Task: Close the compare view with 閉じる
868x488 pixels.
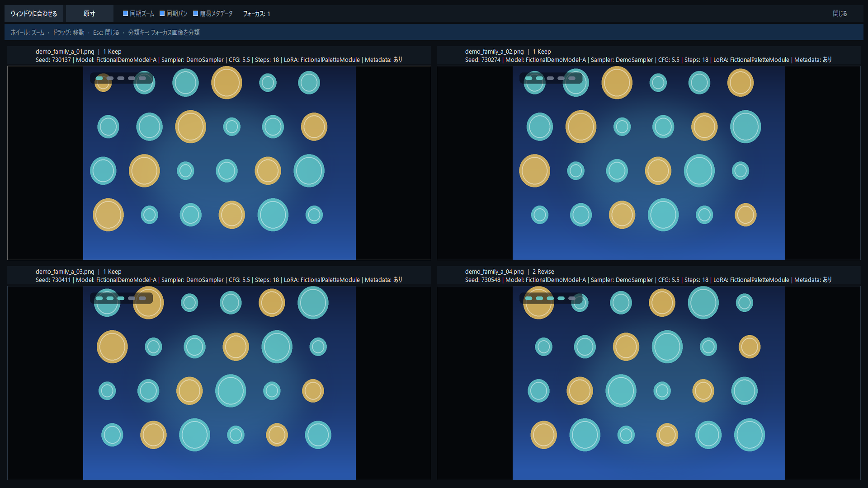Action: 840,14
